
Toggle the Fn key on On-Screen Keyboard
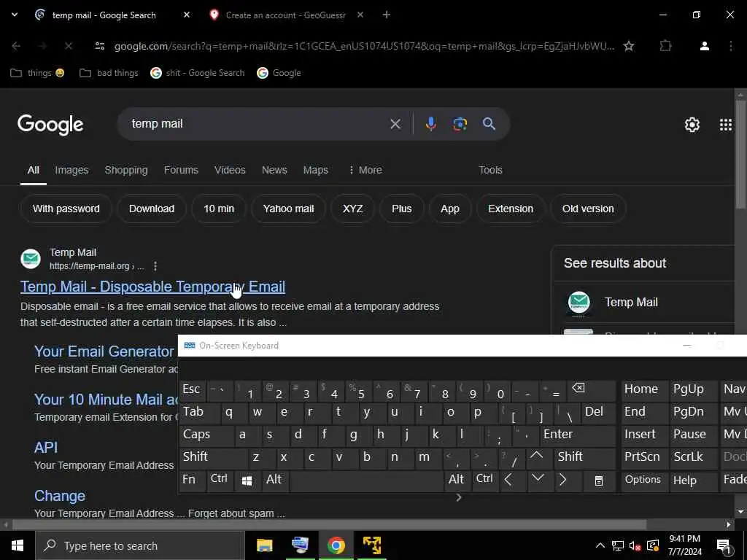coord(193,480)
